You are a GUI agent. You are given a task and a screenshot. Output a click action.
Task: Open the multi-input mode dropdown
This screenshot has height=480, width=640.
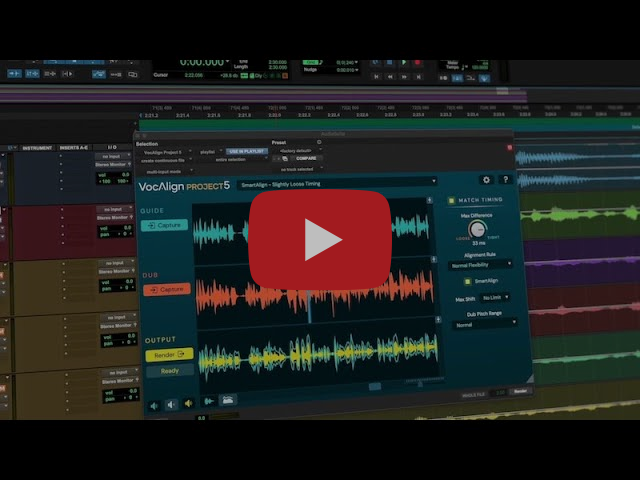coord(167,172)
